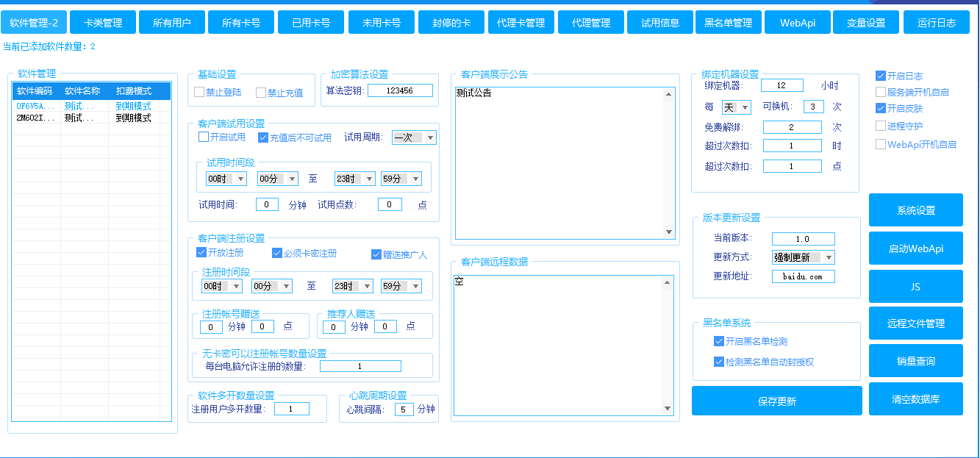Click the 免费解绑 count field
980x458 pixels.
793,127
